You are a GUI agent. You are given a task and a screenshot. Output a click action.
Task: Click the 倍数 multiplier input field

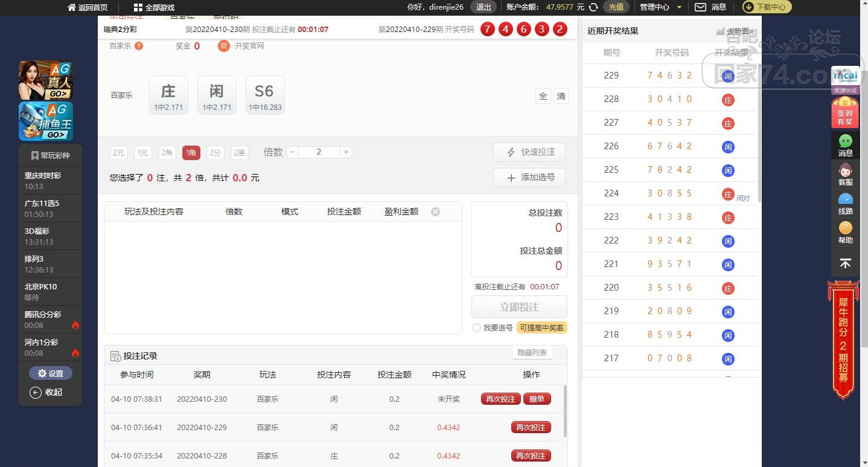click(319, 152)
